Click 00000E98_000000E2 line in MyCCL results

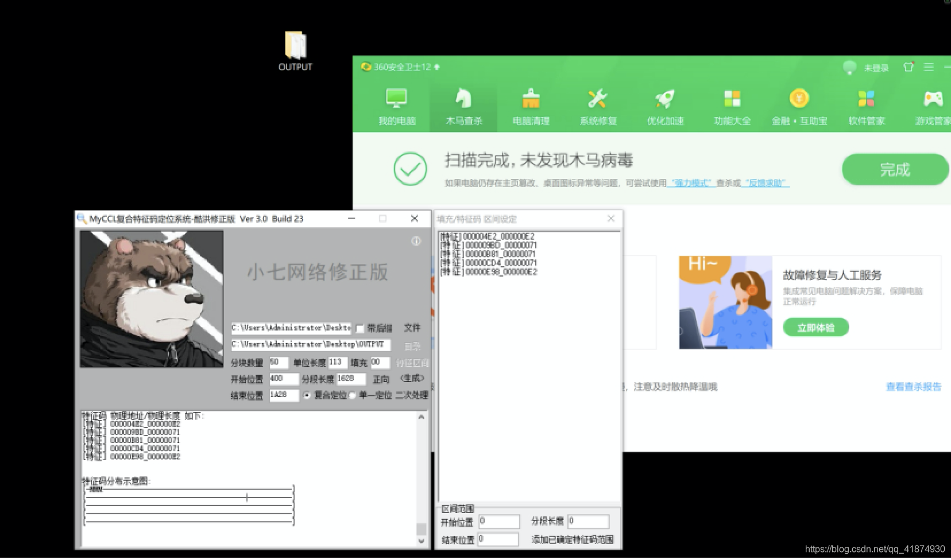pyautogui.click(x=132, y=457)
